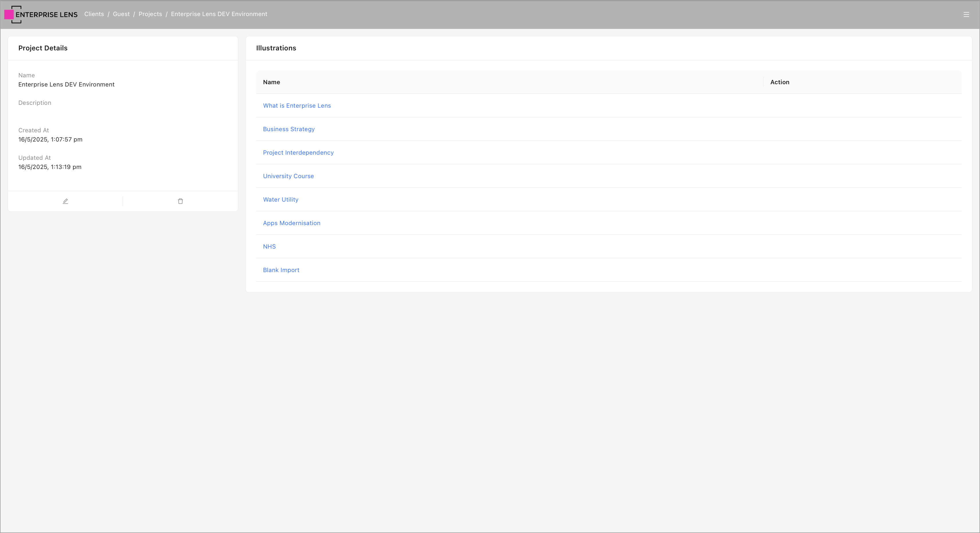Open the hamburger menu in the top bar

[966, 15]
